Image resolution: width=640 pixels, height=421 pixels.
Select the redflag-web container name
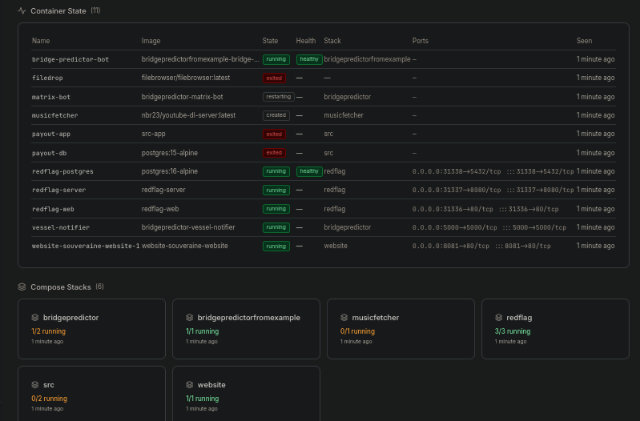(x=53, y=209)
